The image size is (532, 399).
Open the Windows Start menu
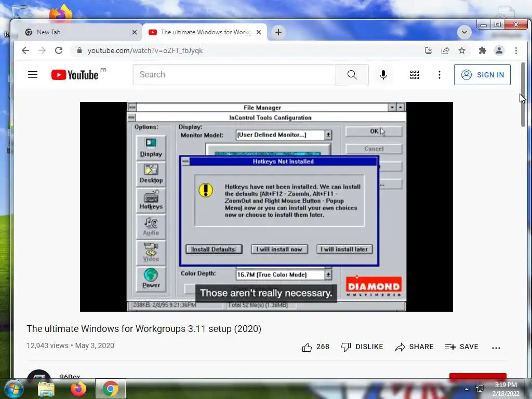pyautogui.click(x=14, y=389)
